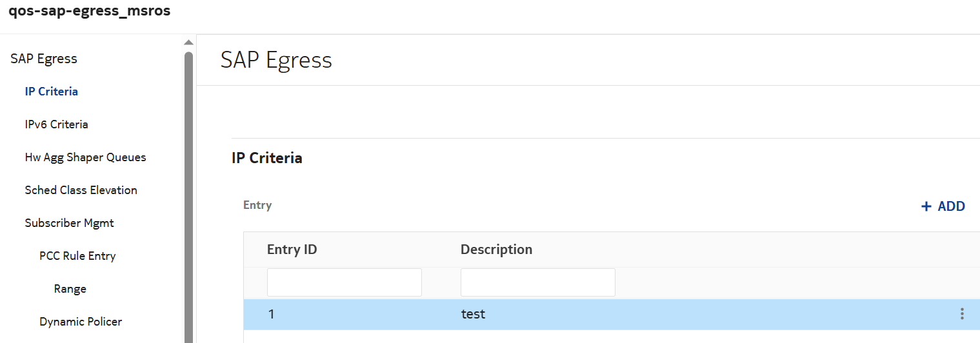Go to IPv6 Criteria section
Screen dimensions: 980x343
pos(57,124)
